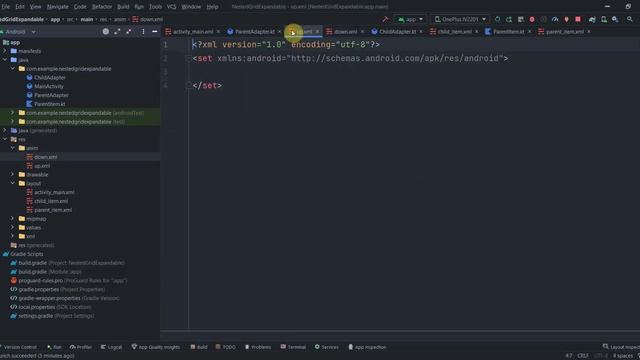This screenshot has width=640, height=360.
Task: Switch to down.xml editor tab
Action: [345, 31]
